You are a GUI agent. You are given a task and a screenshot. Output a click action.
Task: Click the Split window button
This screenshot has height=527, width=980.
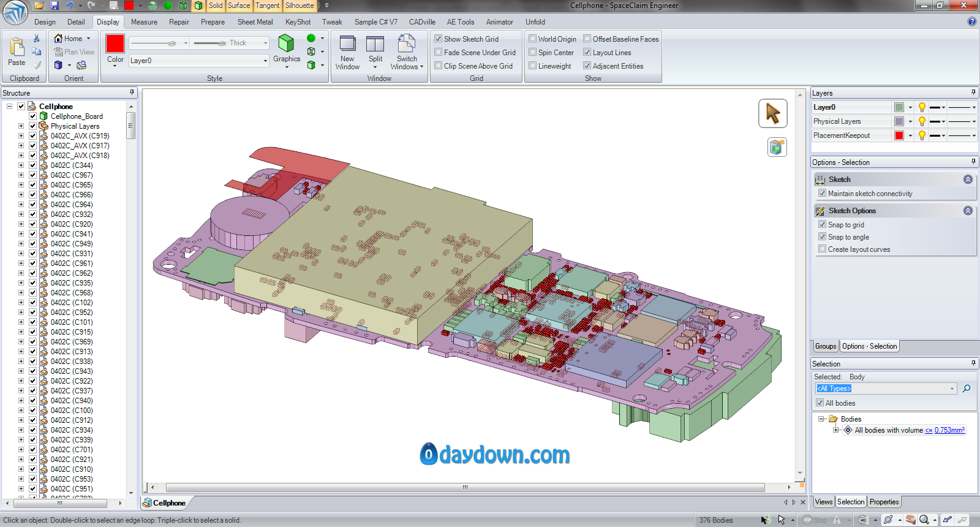tap(375, 52)
